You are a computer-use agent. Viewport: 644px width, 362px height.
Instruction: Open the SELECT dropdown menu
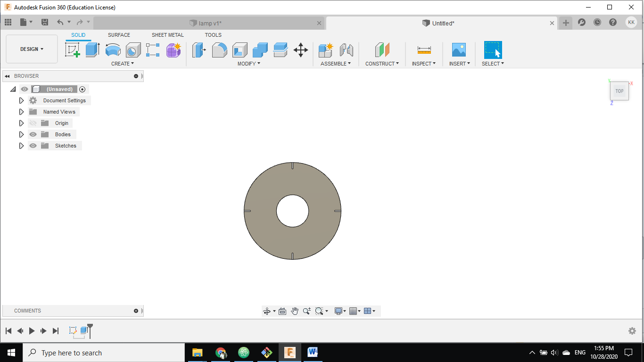tap(493, 64)
